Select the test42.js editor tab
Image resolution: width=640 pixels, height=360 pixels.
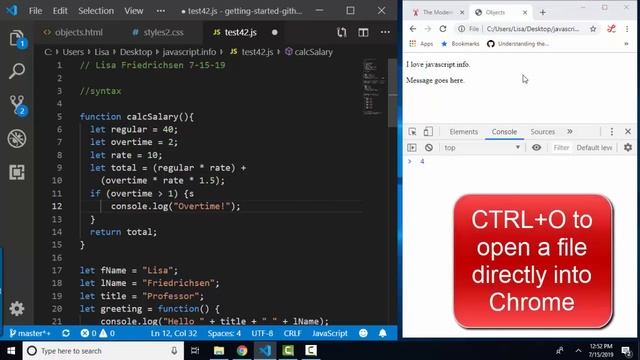coord(240,32)
